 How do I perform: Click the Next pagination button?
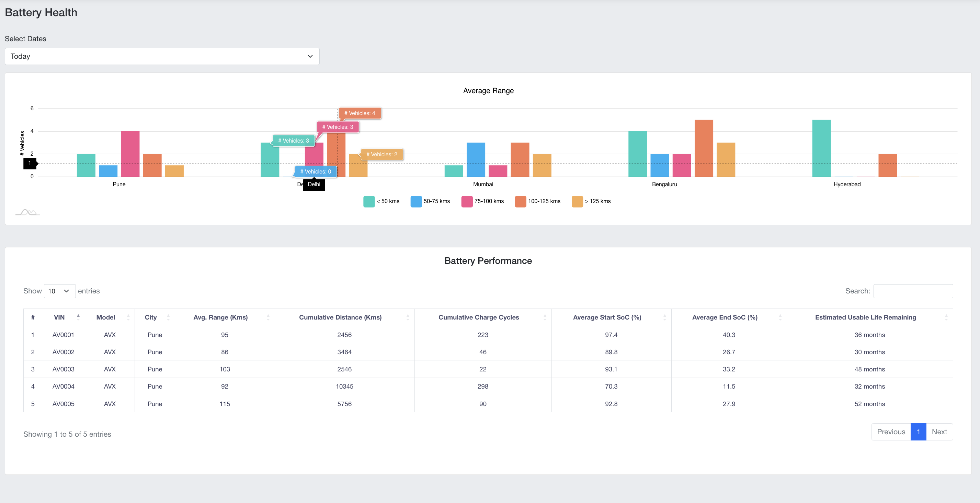(939, 432)
